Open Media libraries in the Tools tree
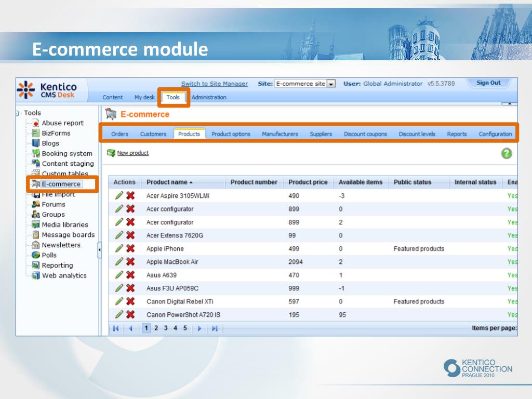The image size is (532, 399). pyautogui.click(x=65, y=224)
